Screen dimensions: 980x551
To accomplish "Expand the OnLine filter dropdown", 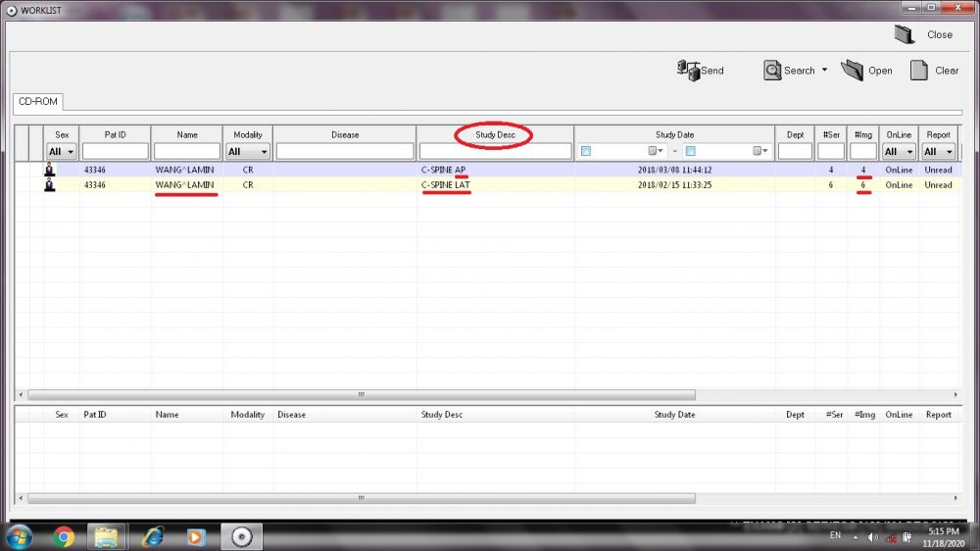I will tap(909, 152).
